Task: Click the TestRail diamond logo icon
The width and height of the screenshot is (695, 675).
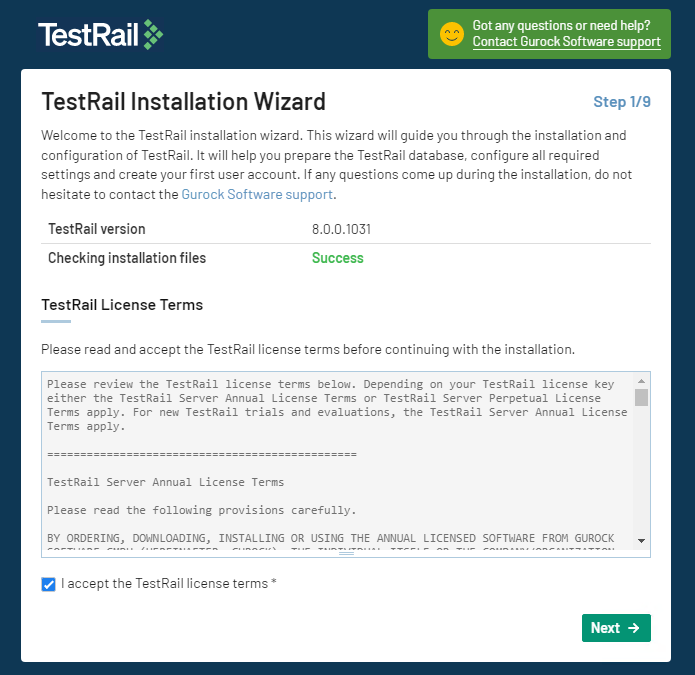Action: pos(153,34)
